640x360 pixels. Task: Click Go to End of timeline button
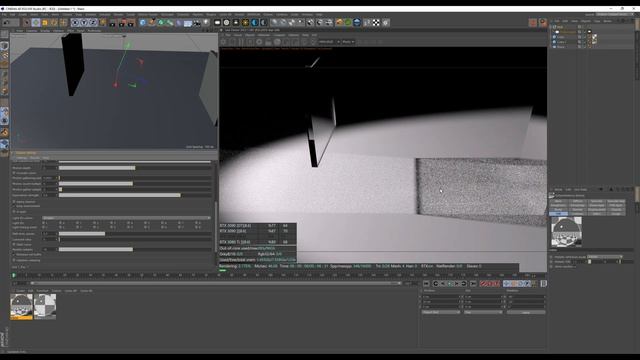pos(473,284)
